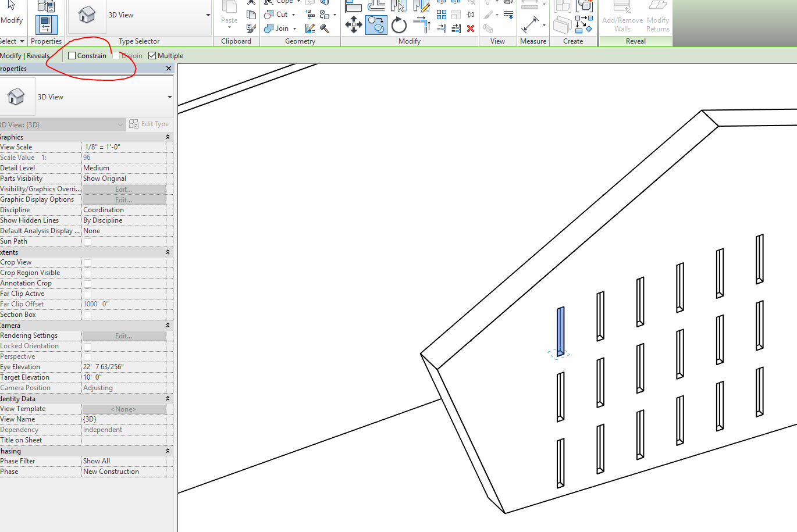Click the Edit Type button
Viewport: 797px width, 532px height.
pos(150,124)
